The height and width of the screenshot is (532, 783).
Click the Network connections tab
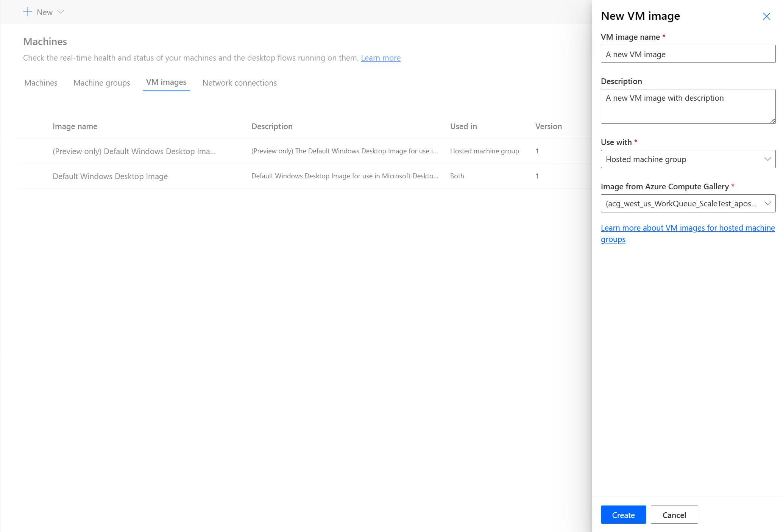coord(239,83)
